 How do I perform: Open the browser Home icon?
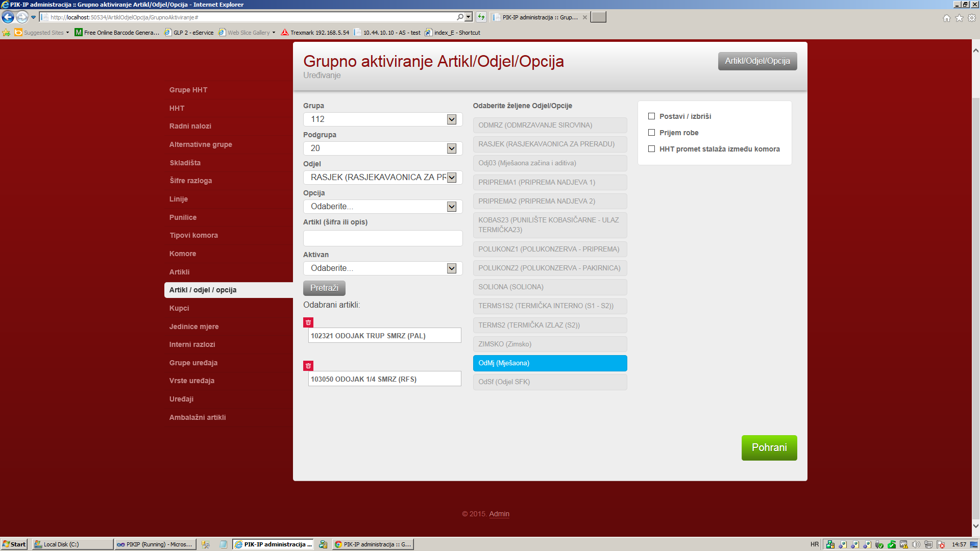(947, 18)
